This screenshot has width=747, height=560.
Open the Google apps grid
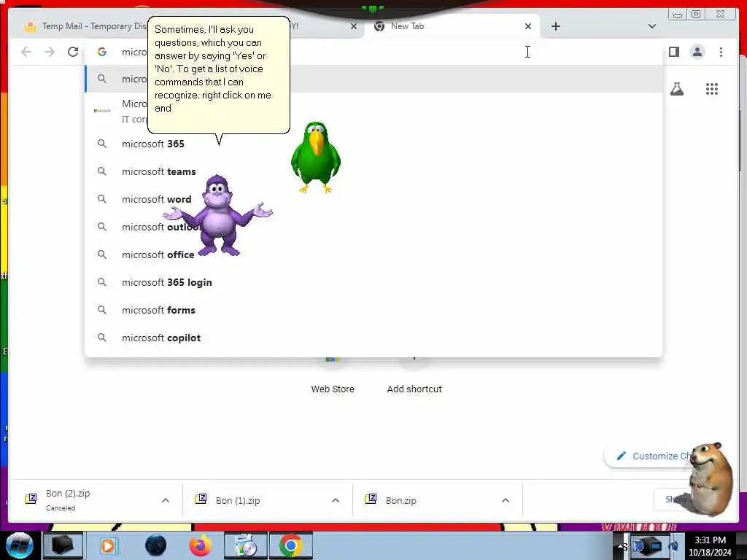tap(712, 89)
